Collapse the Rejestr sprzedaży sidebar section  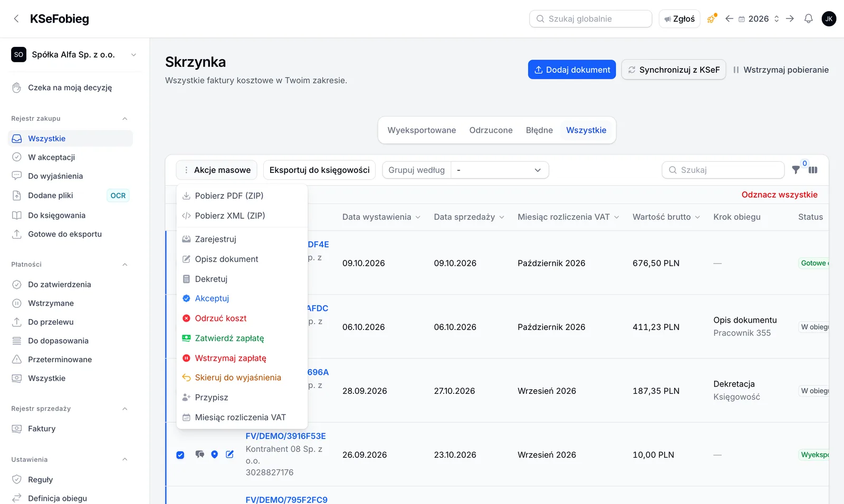125,409
